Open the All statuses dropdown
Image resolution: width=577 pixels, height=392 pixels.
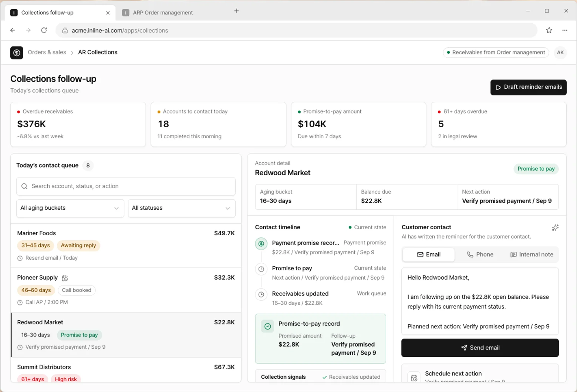182,208
